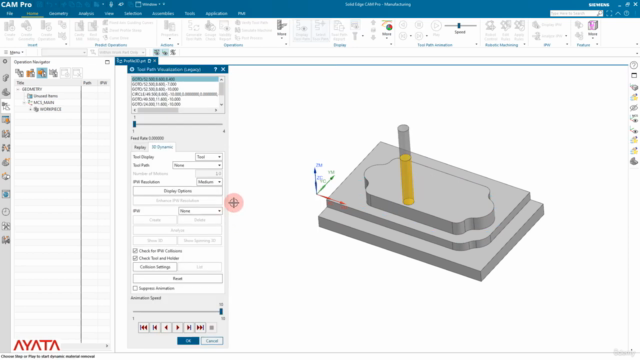Open the PMI ribbon tab

[x=242, y=13]
